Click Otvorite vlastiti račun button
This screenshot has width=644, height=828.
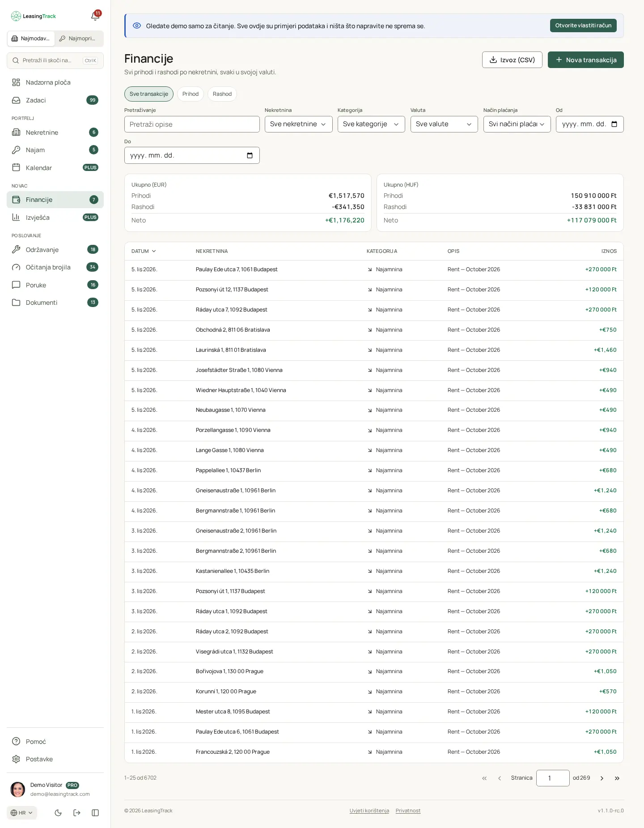pyautogui.click(x=583, y=26)
